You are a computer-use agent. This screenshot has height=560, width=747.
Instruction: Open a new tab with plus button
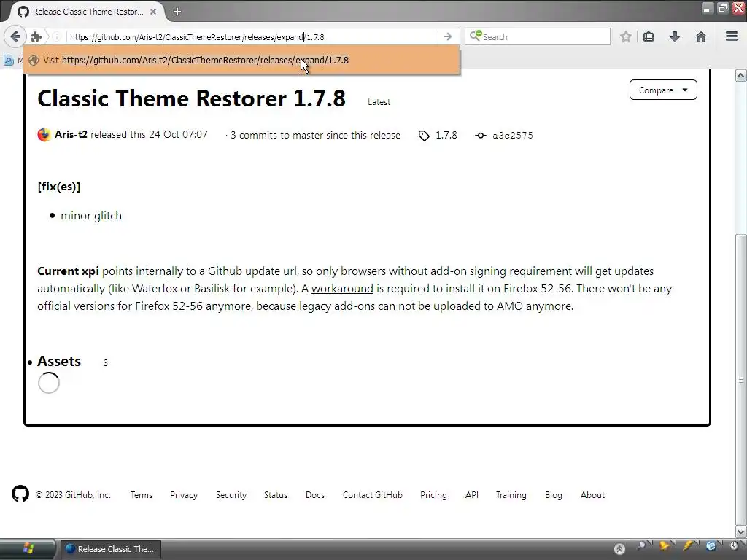pos(177,12)
